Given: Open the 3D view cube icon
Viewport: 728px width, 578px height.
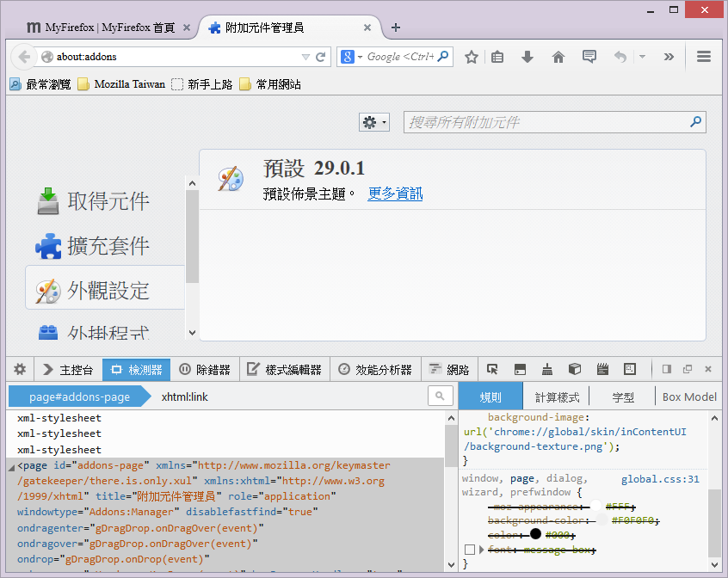Looking at the screenshot, I should pos(575,370).
